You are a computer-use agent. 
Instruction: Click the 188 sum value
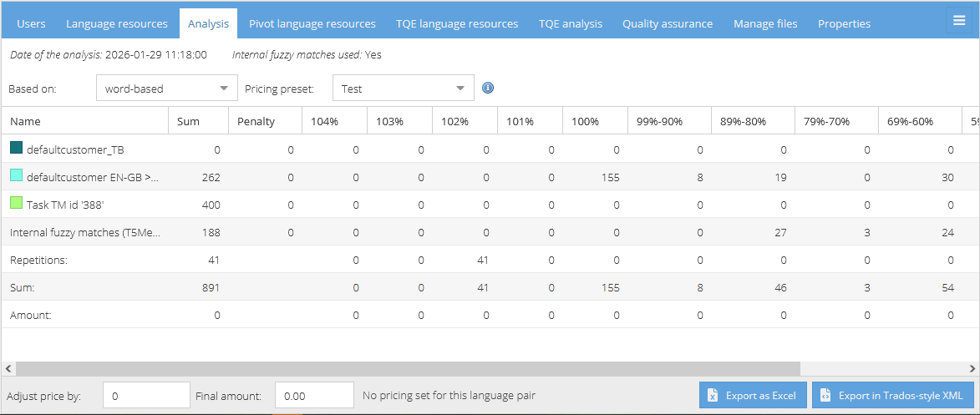[x=211, y=232]
